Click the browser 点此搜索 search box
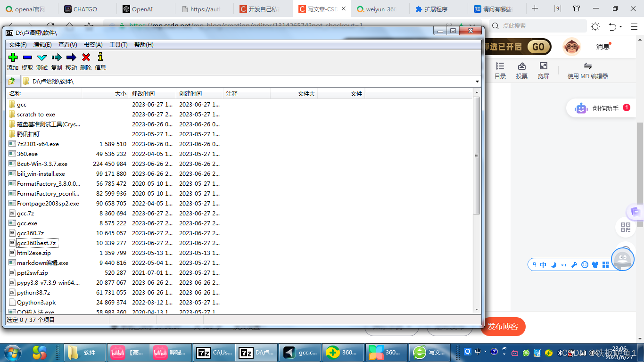 tap(538, 26)
